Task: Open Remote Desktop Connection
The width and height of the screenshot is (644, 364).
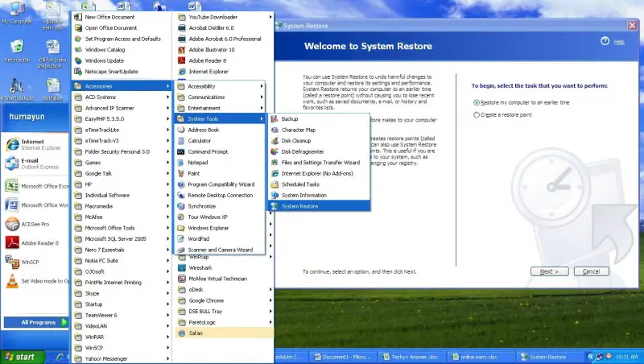Action: point(220,195)
